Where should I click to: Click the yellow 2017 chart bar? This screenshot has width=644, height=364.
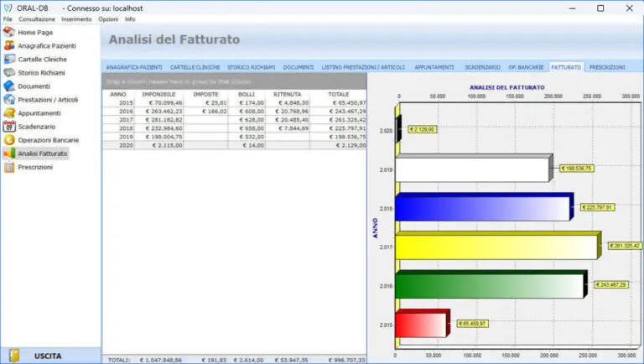click(497, 247)
